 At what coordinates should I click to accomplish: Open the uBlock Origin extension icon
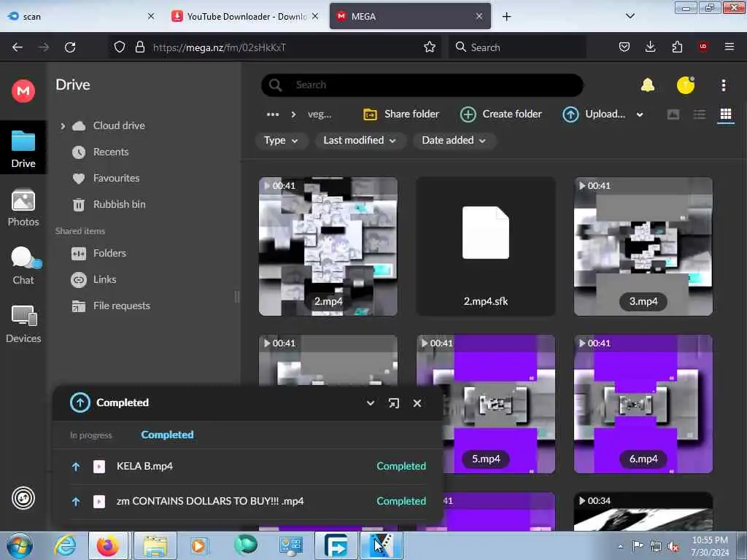tap(703, 47)
